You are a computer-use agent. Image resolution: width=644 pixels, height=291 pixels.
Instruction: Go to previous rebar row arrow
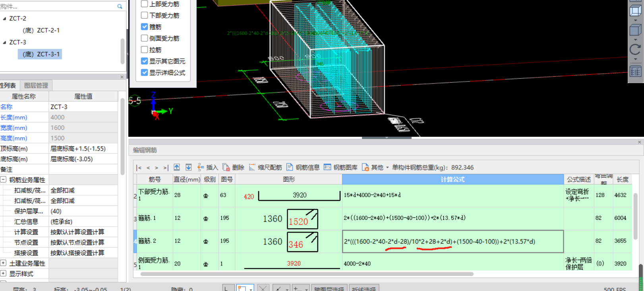[148, 168]
